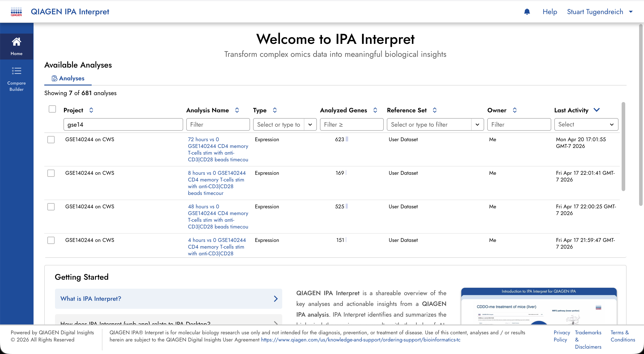Screen dimensions: 644x354
Task: Click the analyses table scrollbar
Action: 623,146
